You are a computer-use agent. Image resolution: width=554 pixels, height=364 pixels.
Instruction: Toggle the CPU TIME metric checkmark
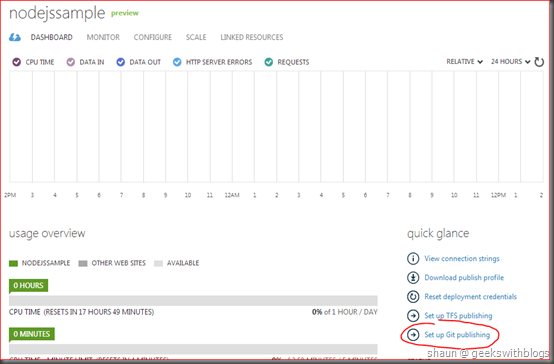[17, 62]
